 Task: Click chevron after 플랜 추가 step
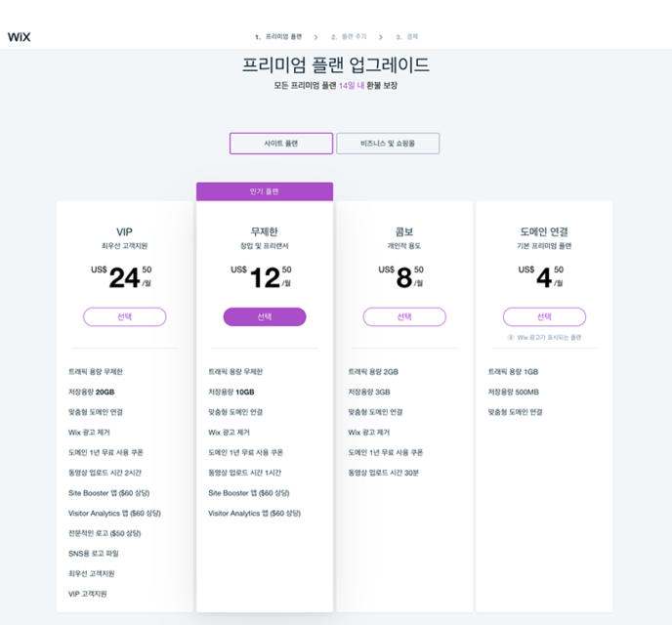pyautogui.click(x=380, y=37)
